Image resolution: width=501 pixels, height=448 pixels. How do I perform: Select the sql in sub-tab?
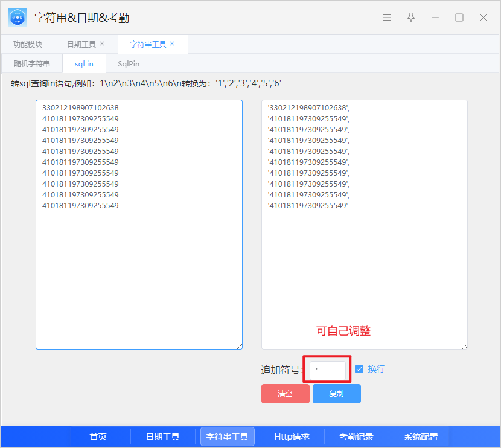pyautogui.click(x=84, y=63)
